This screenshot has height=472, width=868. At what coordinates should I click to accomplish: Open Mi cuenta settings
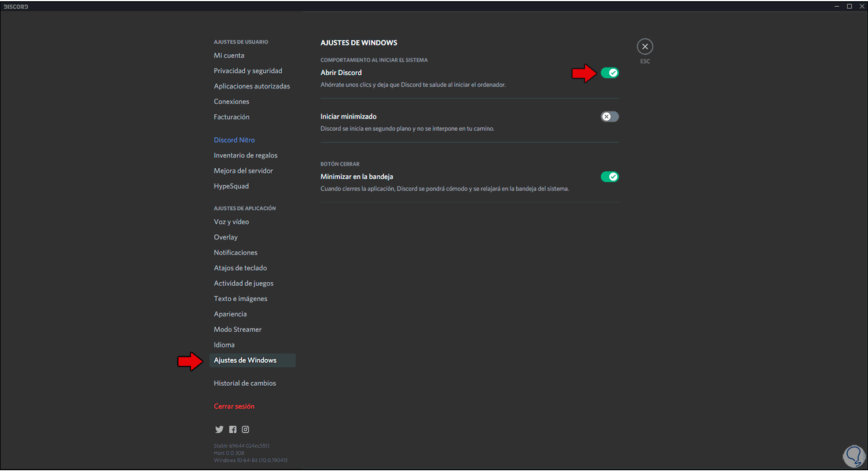click(229, 56)
